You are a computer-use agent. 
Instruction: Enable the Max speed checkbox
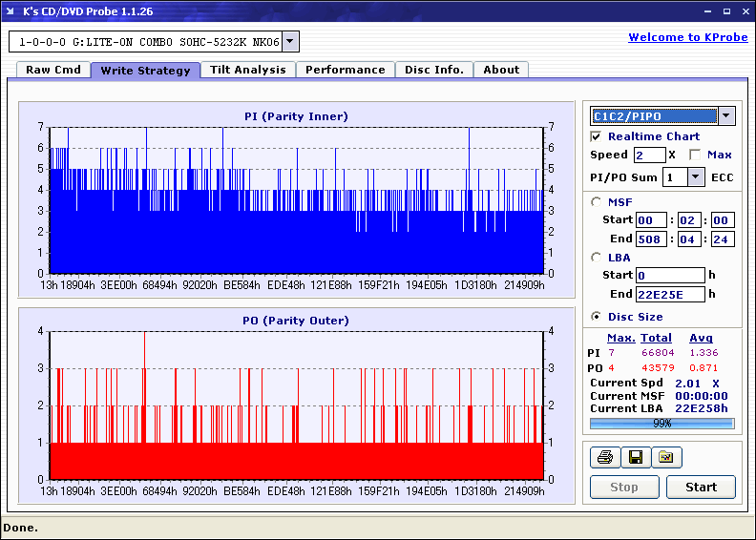pos(695,155)
